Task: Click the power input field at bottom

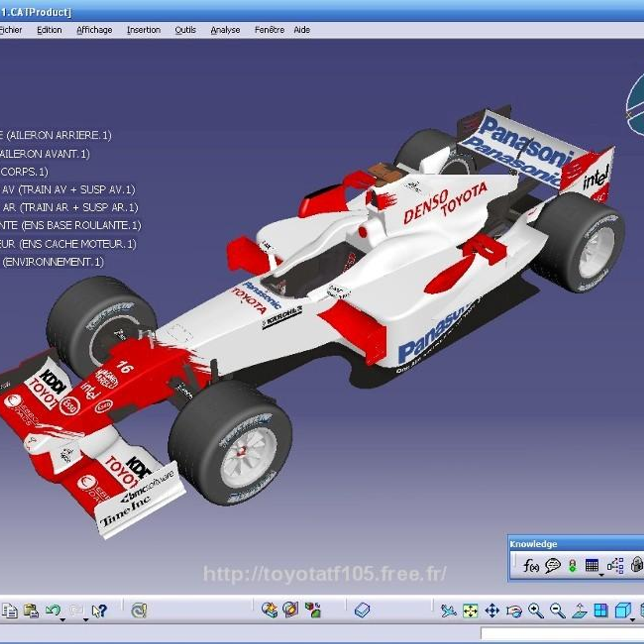Action: tap(562, 634)
